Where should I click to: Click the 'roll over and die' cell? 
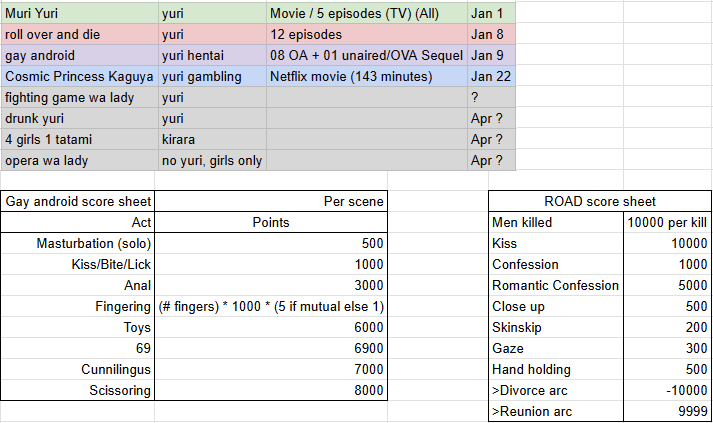pyautogui.click(x=80, y=34)
